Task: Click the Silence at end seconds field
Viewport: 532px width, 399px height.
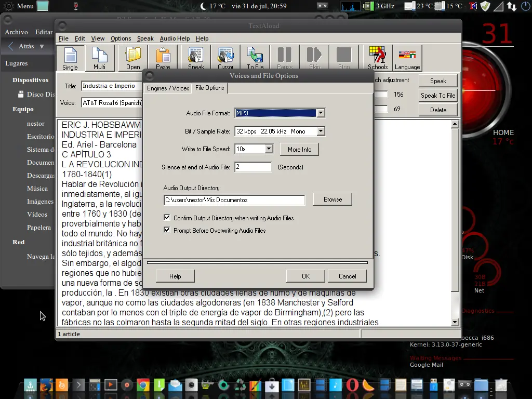Action: [253, 167]
